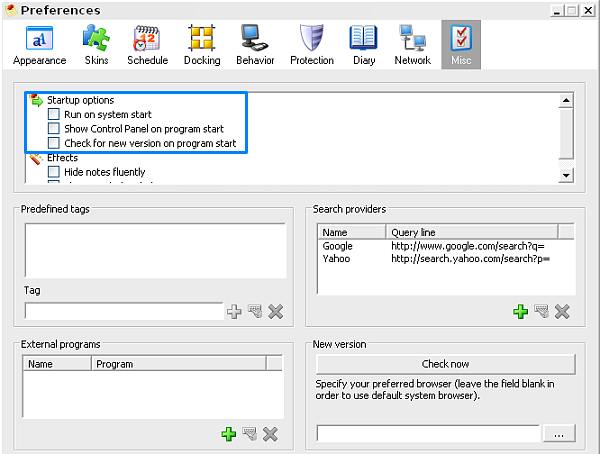Open the Appearance preferences section

point(39,45)
